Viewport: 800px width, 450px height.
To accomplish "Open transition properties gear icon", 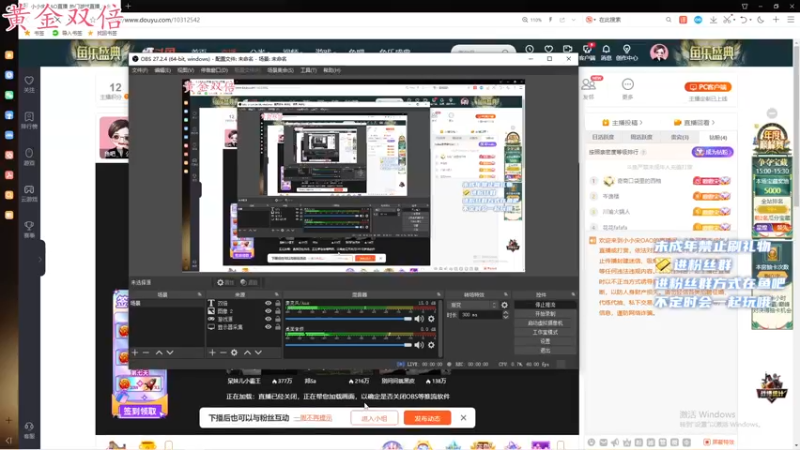I will 505,305.
